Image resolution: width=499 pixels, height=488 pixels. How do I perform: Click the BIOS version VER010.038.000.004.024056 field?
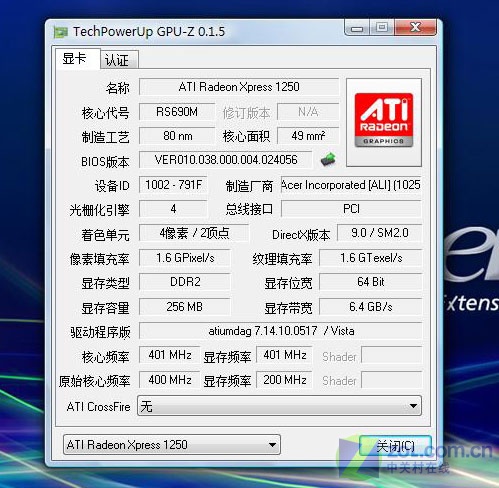[226, 160]
